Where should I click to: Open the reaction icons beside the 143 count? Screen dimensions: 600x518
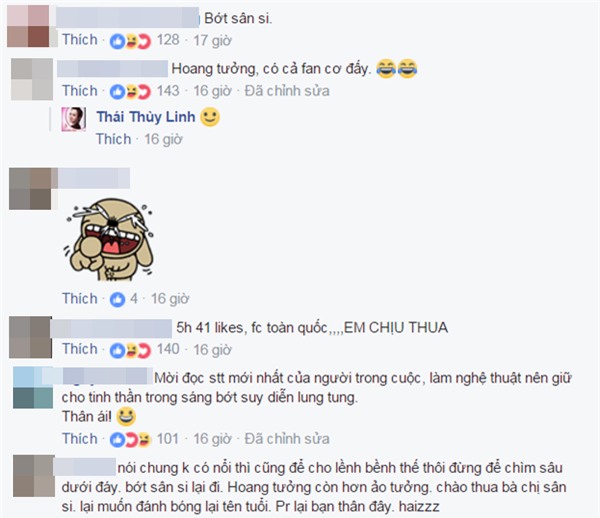[x=130, y=92]
